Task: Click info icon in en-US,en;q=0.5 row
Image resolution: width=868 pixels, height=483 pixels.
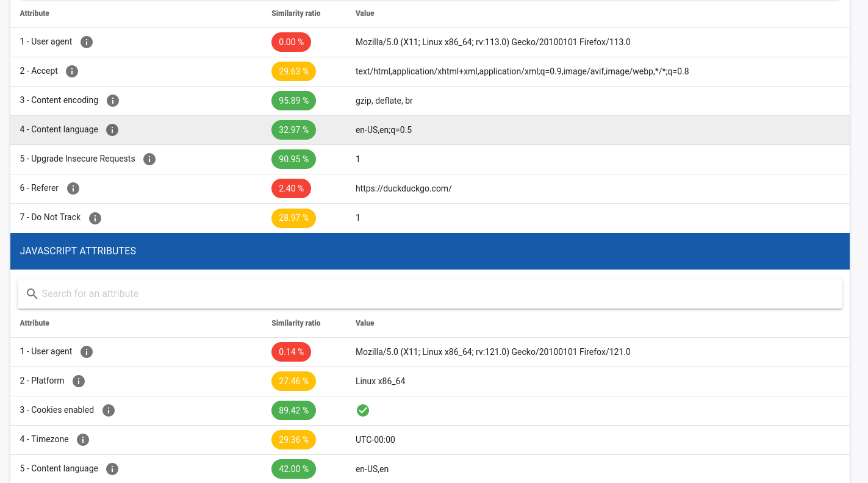Action: coord(112,130)
